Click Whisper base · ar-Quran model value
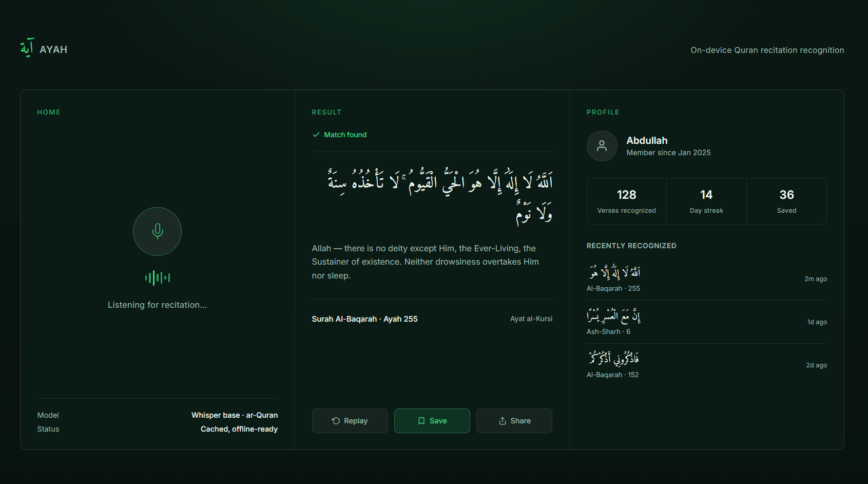Image resolution: width=868 pixels, height=484 pixels. coord(235,415)
